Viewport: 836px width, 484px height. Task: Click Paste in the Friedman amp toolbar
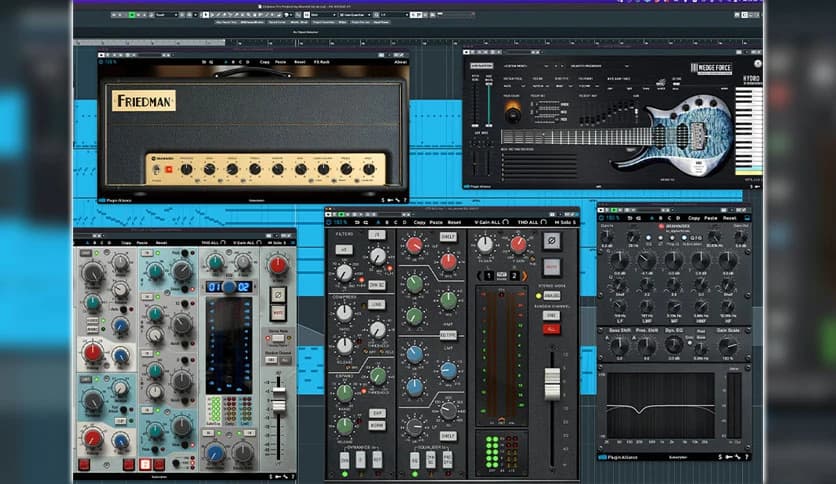[x=280, y=62]
